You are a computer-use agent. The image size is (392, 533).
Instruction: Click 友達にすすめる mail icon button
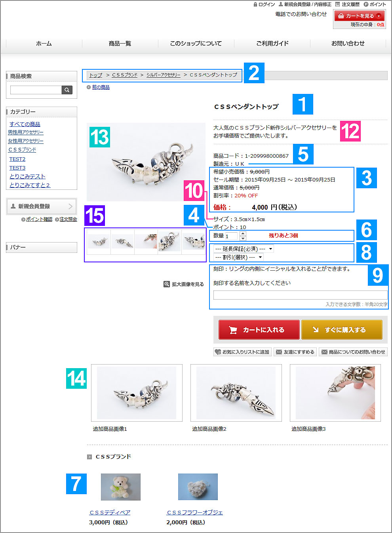click(x=295, y=352)
